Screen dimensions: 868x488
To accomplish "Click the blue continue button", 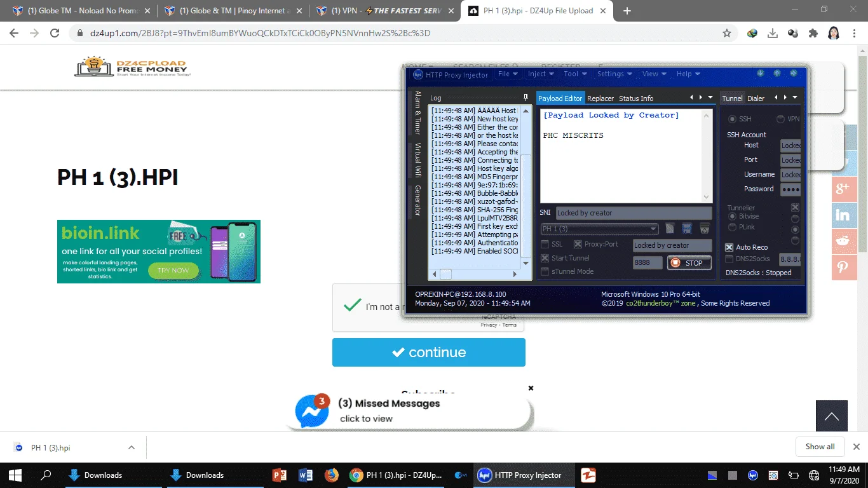I will point(429,352).
